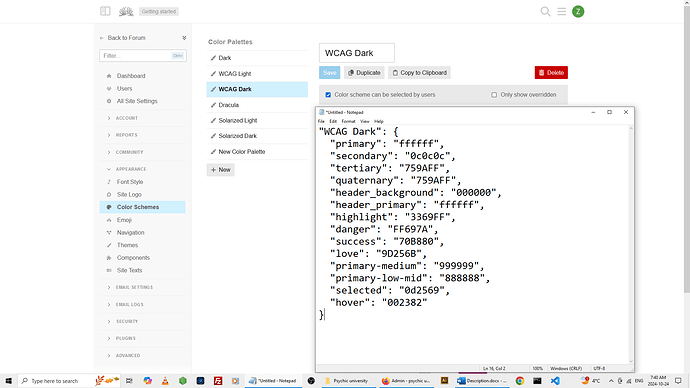Click the Getting started button in header

tap(159, 11)
